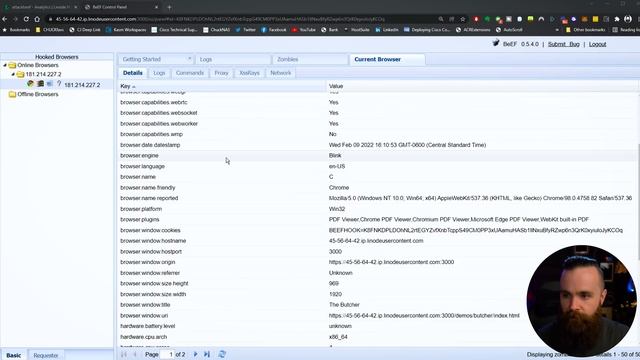
Task: Click the page number input field
Action: 167,354
